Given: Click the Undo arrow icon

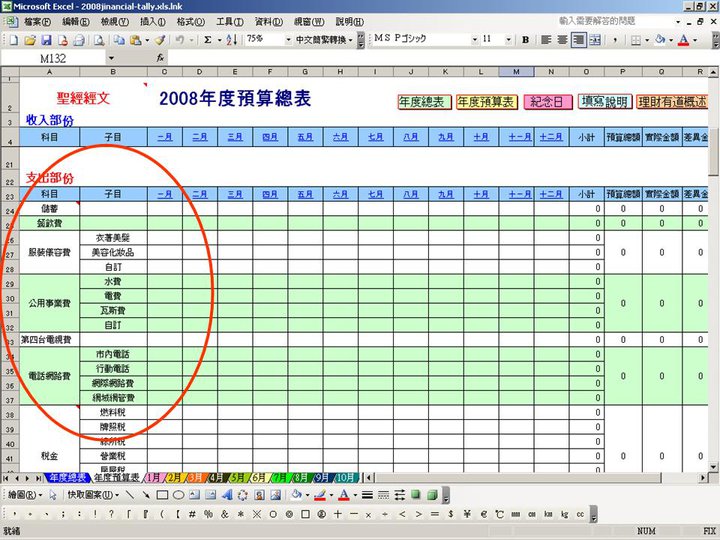Looking at the screenshot, I should (180, 40).
